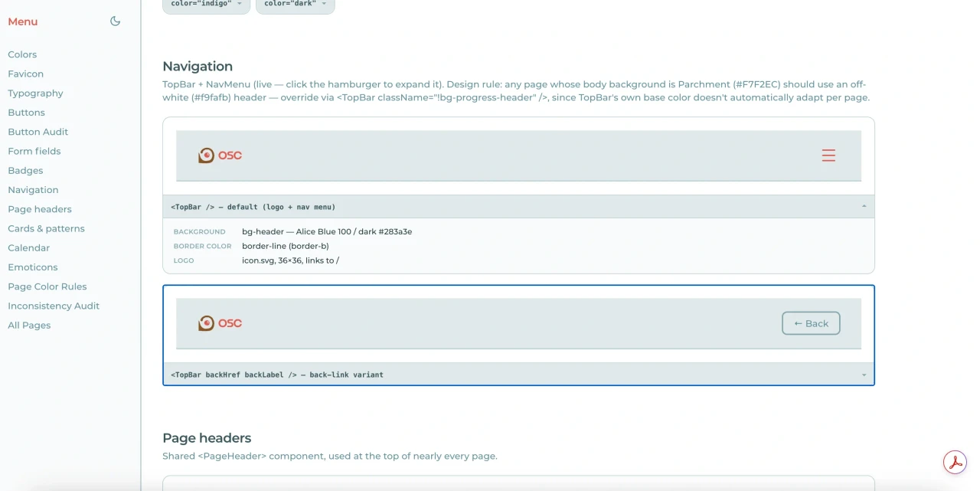Open Cards & patterns section

tap(47, 228)
